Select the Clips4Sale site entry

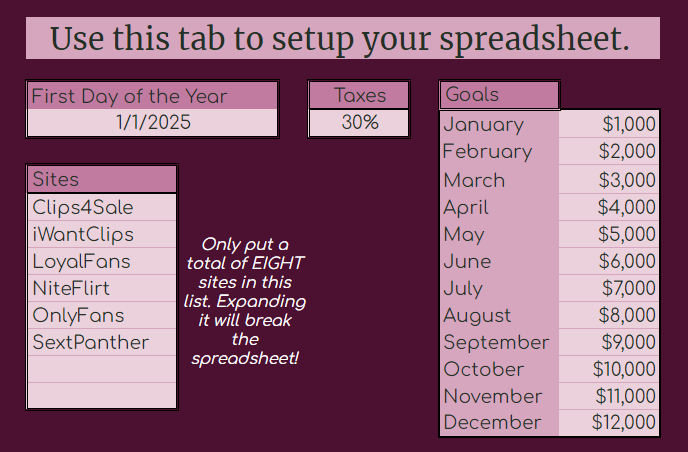tap(102, 207)
